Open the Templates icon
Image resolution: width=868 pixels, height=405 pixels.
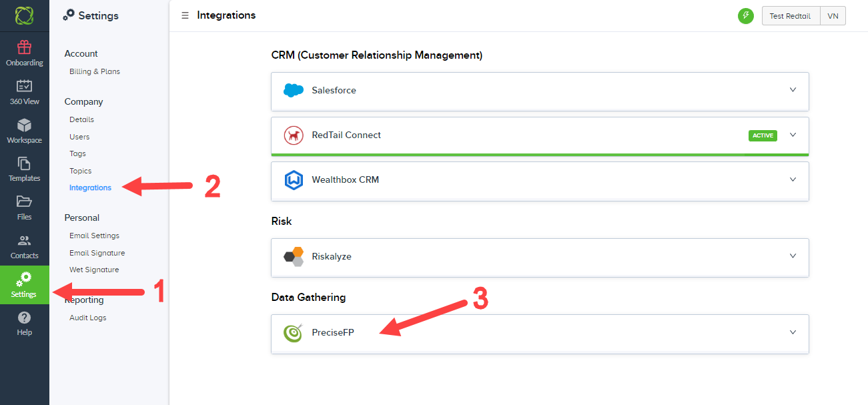pyautogui.click(x=24, y=163)
